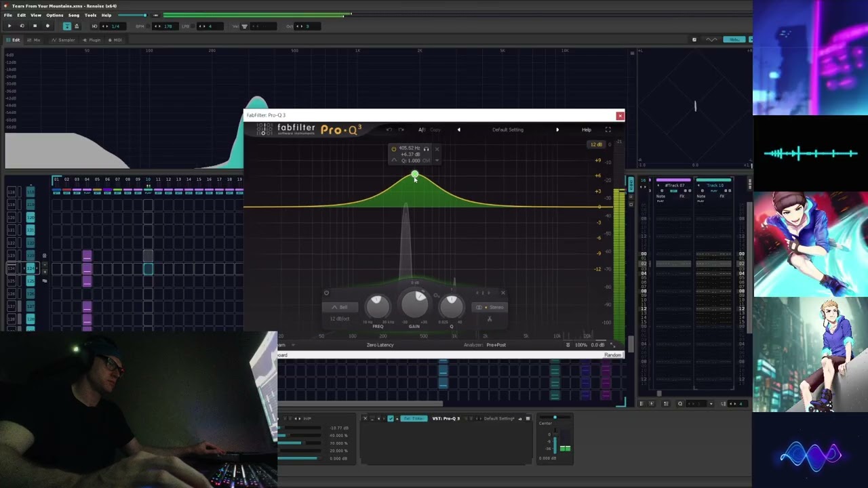Select next preset in Pro-Q 3
The width and height of the screenshot is (868, 488).
click(x=557, y=129)
